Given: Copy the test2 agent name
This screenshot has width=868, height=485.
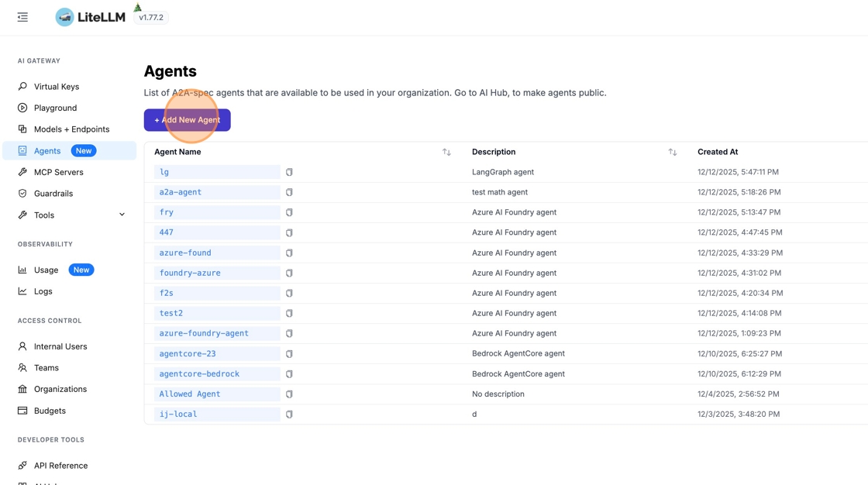Looking at the screenshot, I should point(289,314).
